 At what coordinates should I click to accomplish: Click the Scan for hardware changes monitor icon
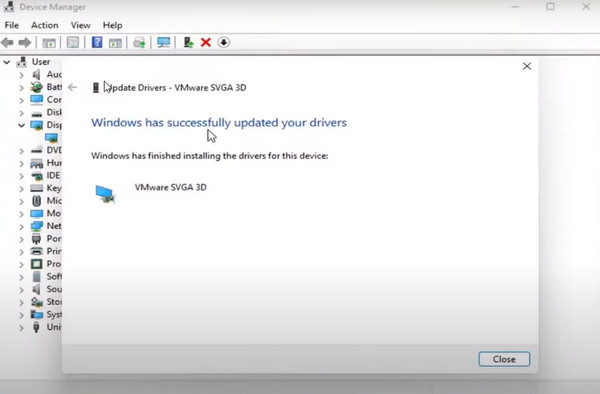click(x=163, y=42)
